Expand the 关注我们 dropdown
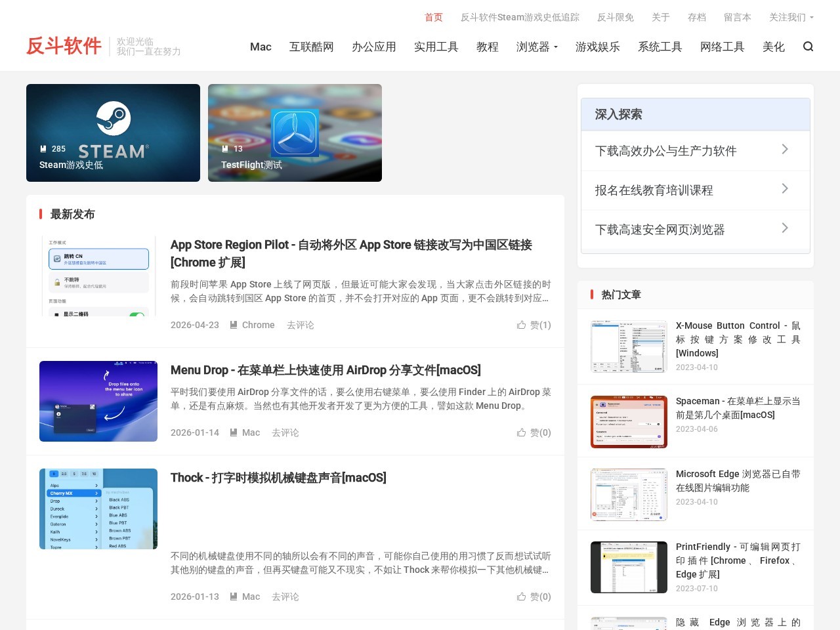This screenshot has width=840, height=630. (x=791, y=17)
